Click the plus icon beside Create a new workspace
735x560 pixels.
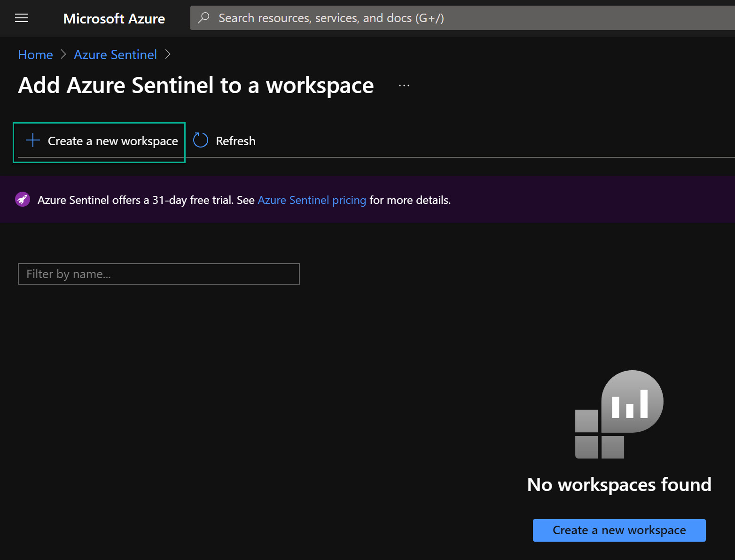click(33, 140)
